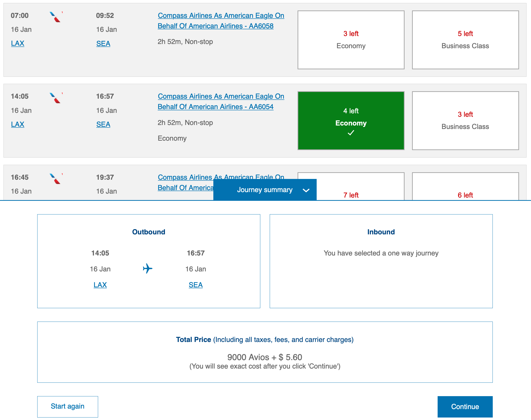531x420 pixels.
Task: Click the Outbound heading
Action: 149,232
